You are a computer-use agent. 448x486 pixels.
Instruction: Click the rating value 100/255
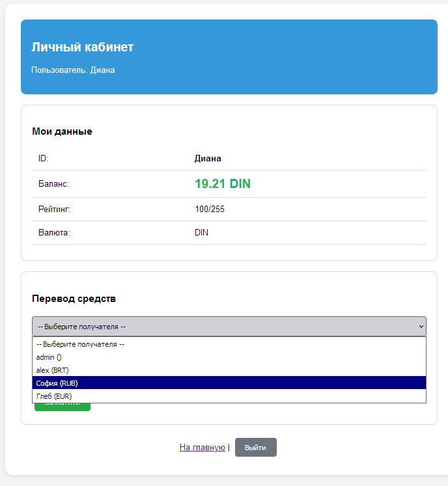coord(210,209)
